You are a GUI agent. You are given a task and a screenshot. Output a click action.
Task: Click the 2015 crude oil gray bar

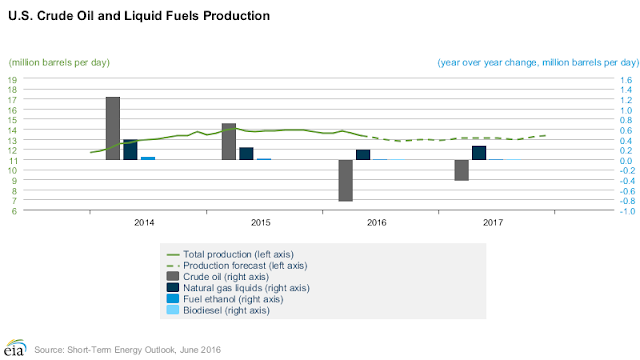point(229,142)
